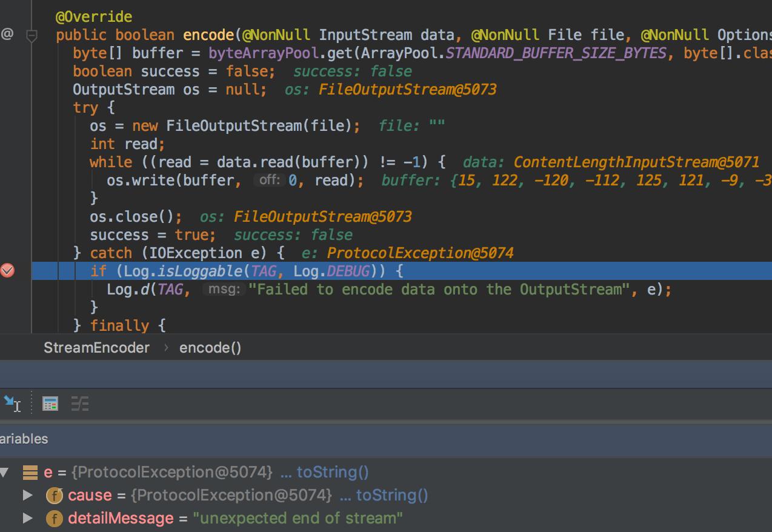The height and width of the screenshot is (532, 772).
Task: Click the 'success = true;' statement
Action: (153, 235)
